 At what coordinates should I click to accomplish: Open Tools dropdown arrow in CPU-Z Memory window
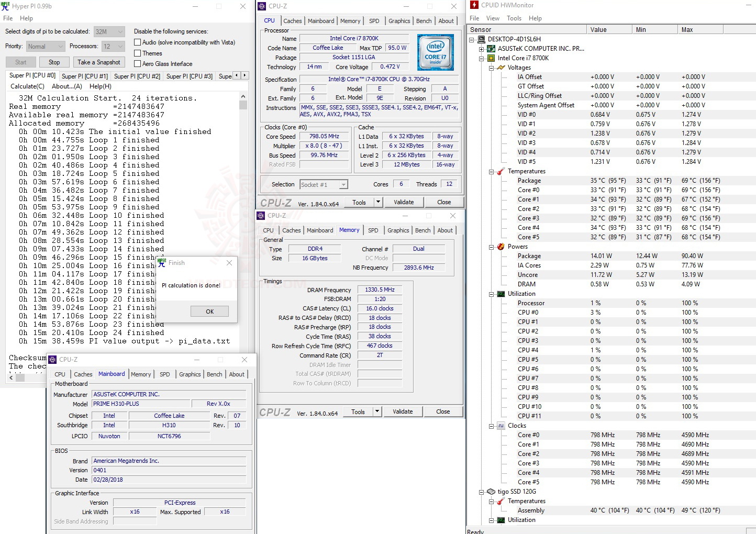[x=377, y=411]
